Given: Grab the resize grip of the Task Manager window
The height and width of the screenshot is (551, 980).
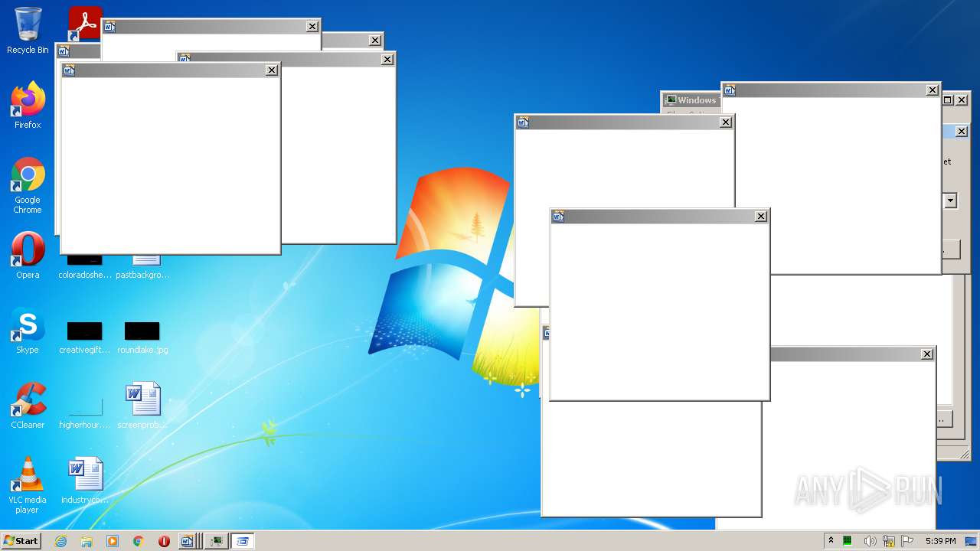Looking at the screenshot, I should pos(964,455).
